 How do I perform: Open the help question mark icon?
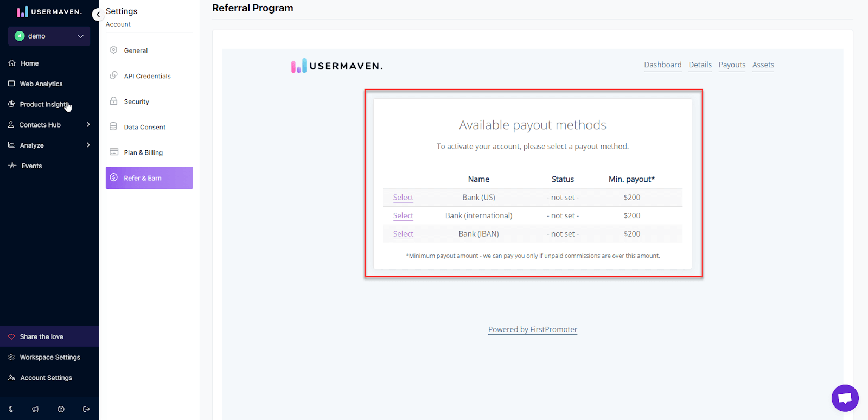coord(61,409)
